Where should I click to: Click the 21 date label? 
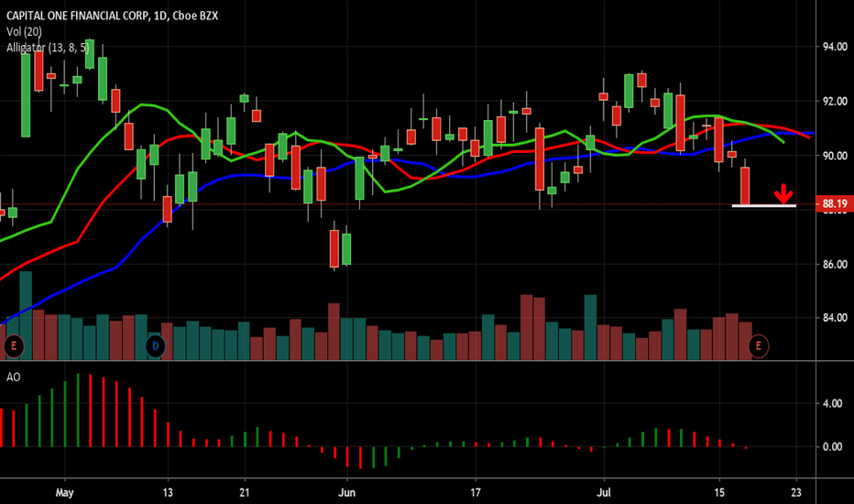click(245, 493)
